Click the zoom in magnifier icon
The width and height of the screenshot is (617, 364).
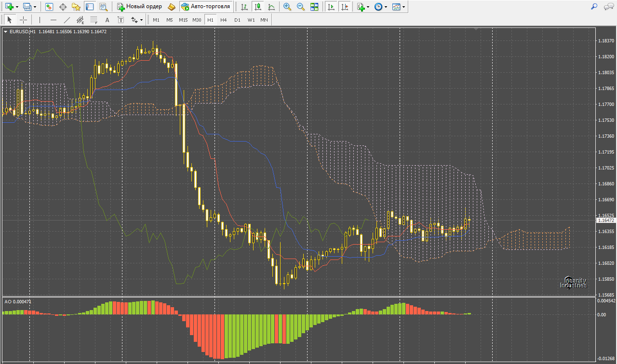click(x=287, y=7)
